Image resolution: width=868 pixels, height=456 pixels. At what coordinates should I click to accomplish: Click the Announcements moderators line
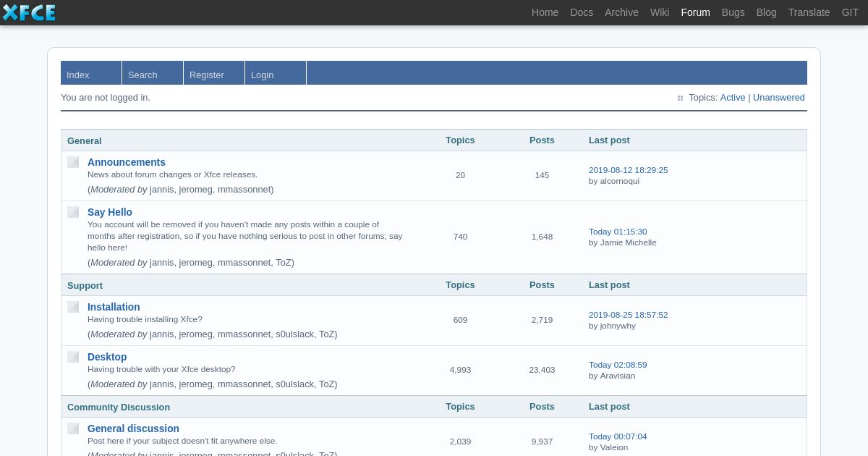[181, 190]
